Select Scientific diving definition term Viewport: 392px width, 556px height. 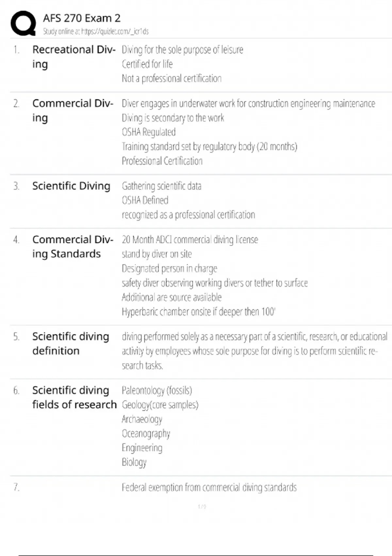pyautogui.click(x=71, y=343)
